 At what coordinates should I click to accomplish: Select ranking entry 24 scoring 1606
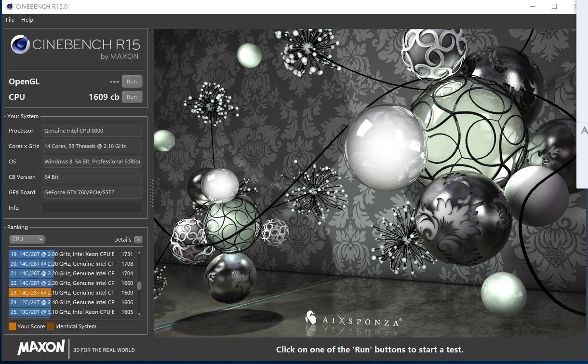click(71, 302)
